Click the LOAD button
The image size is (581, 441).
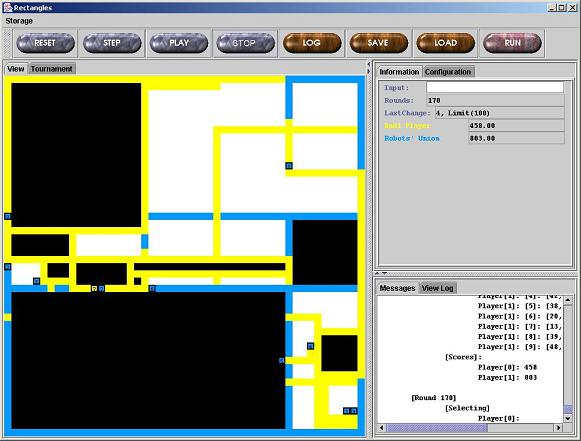(445, 43)
